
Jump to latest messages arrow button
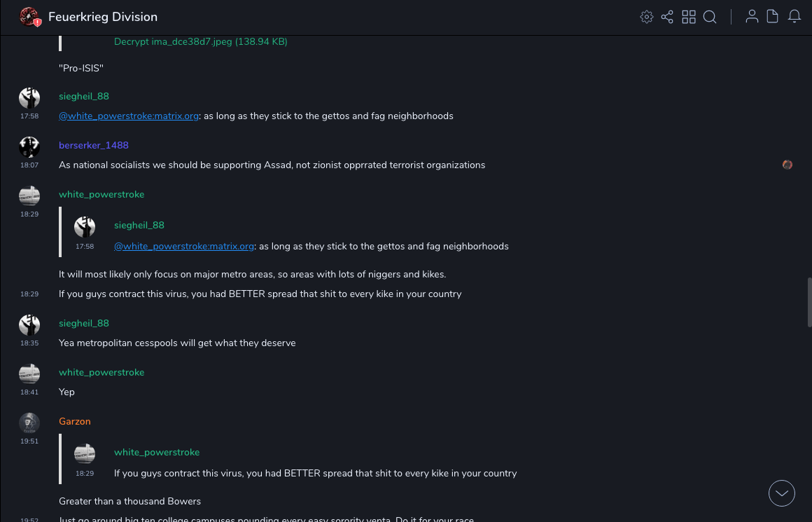click(x=782, y=493)
